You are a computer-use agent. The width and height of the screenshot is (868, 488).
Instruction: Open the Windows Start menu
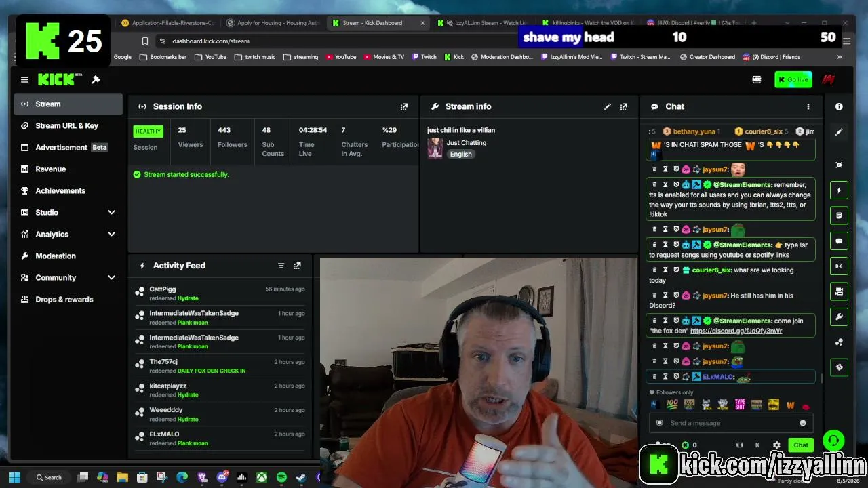[x=15, y=477]
